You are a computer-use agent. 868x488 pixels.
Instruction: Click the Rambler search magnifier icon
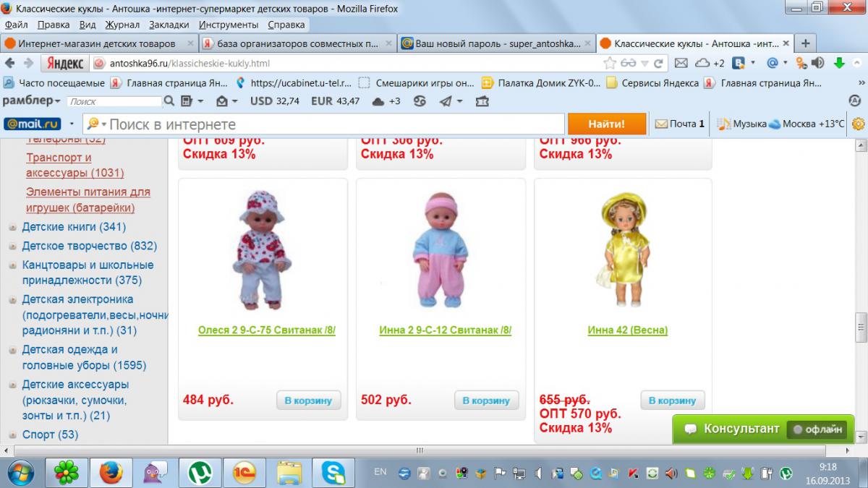pyautogui.click(x=169, y=101)
